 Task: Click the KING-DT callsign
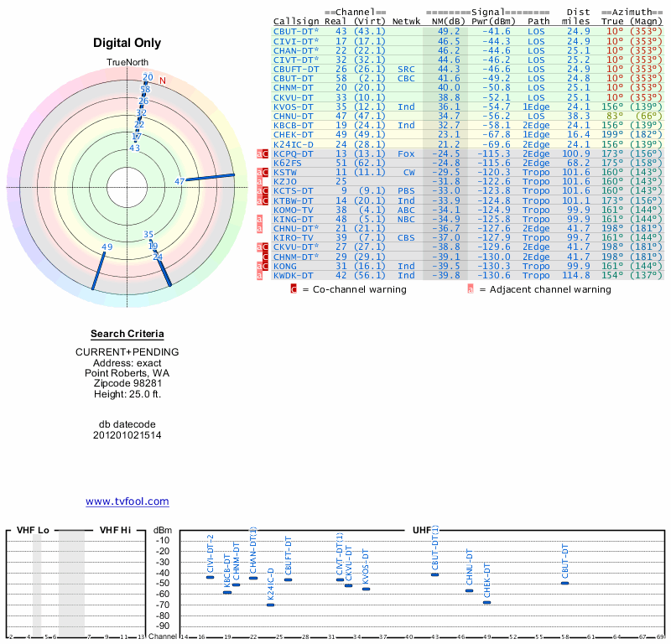point(294,219)
